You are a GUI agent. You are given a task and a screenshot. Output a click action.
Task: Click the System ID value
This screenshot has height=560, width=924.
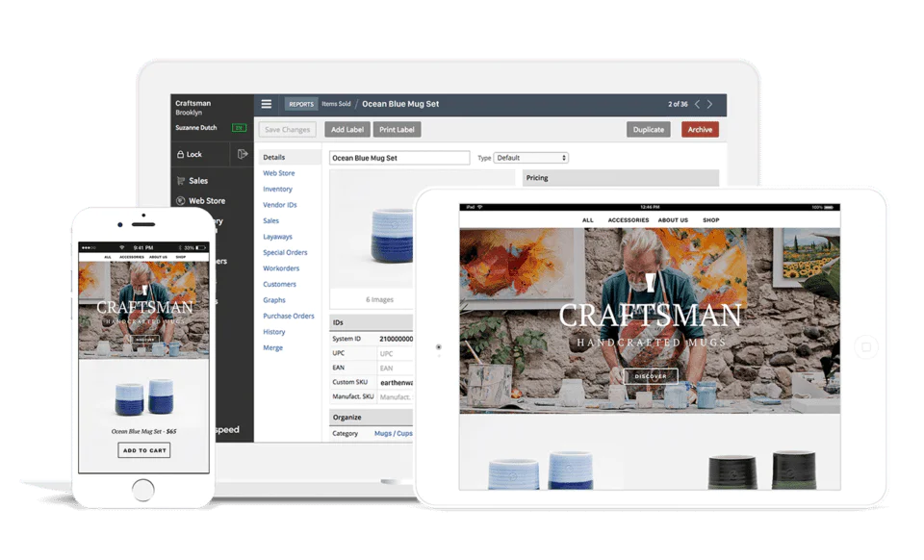click(x=396, y=340)
